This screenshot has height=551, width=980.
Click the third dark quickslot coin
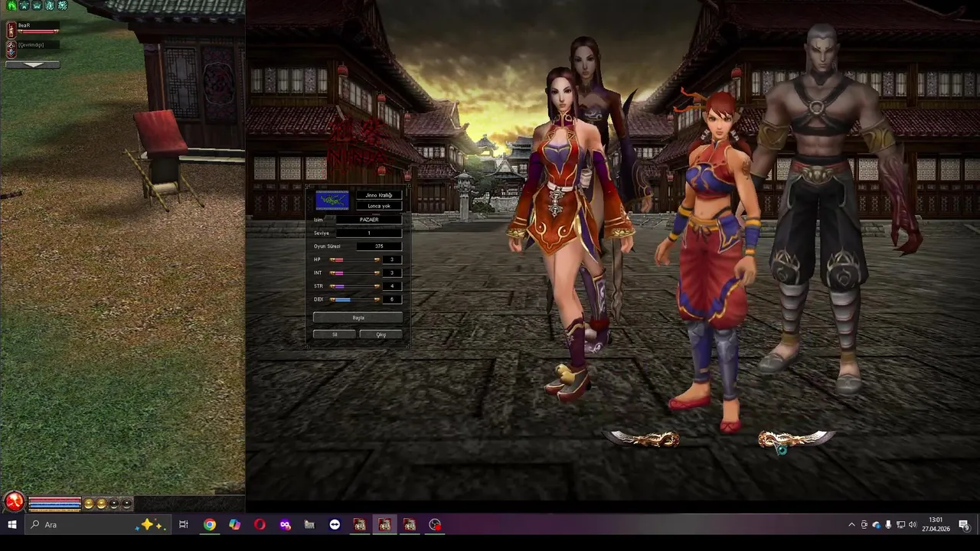[x=114, y=504]
